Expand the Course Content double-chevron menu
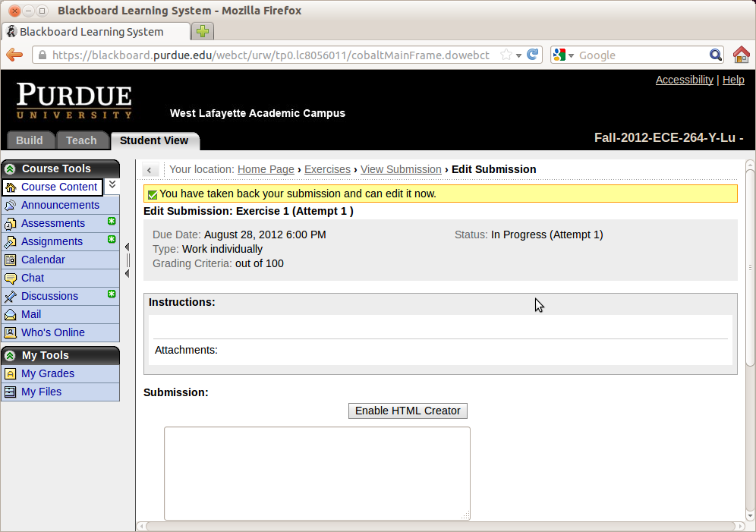The height and width of the screenshot is (532, 756). click(112, 185)
